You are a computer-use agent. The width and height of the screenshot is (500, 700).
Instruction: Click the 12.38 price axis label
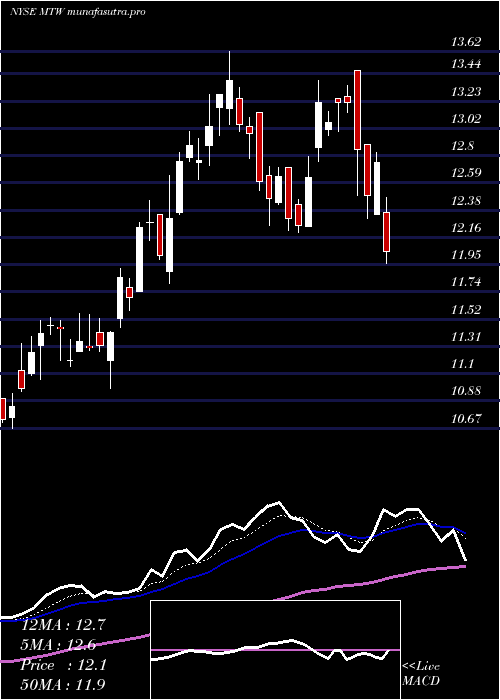(466, 201)
